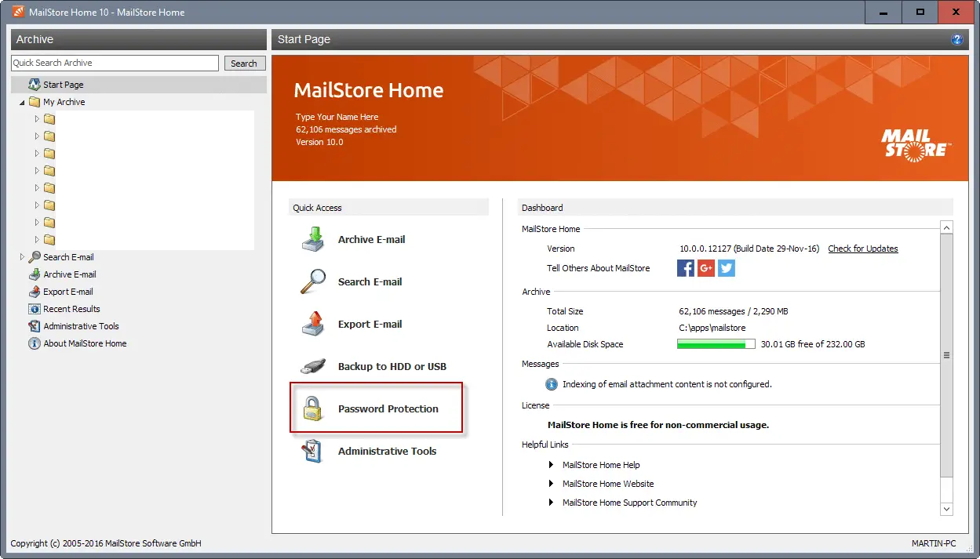
Task: Click the Available Disk Space progress bar
Action: [x=716, y=344]
